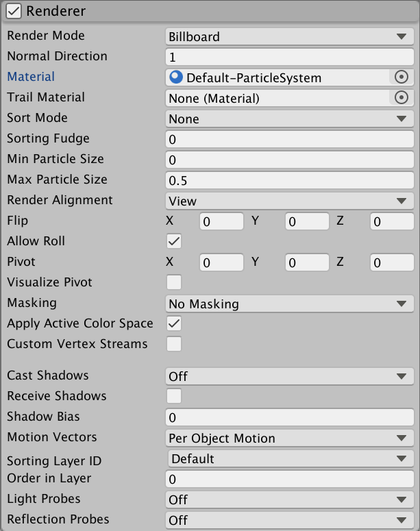Open the Render Mode Billboard dropdown
Screen dimensions: 420x531
(x=289, y=36)
